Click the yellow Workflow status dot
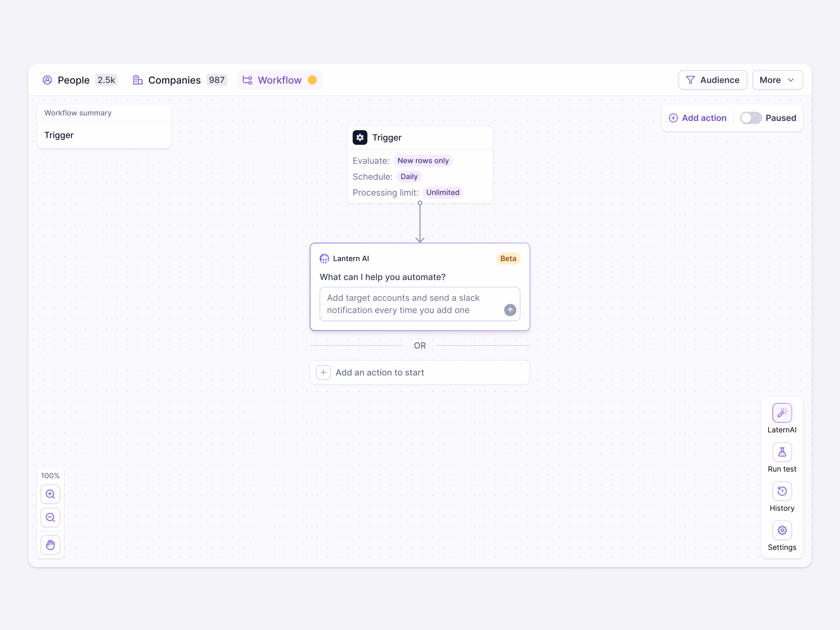 point(312,80)
